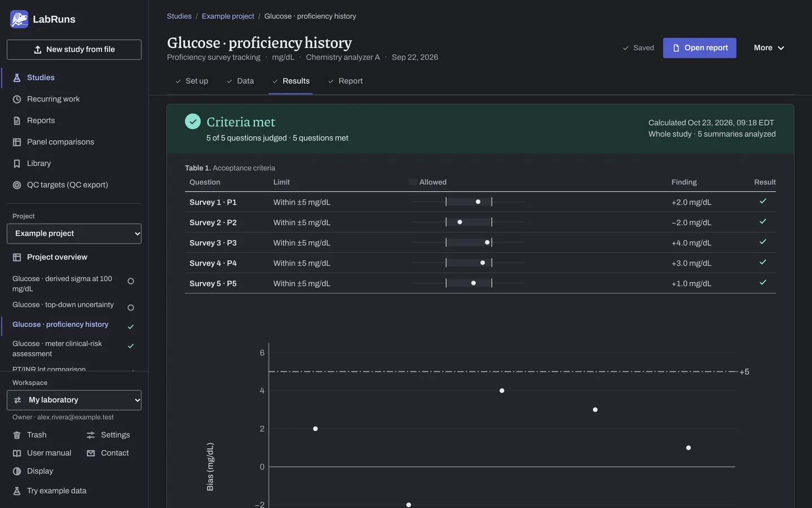Viewport: 812px width, 508px height.
Task: Open QC targets (QC export) icon
Action: [17, 185]
